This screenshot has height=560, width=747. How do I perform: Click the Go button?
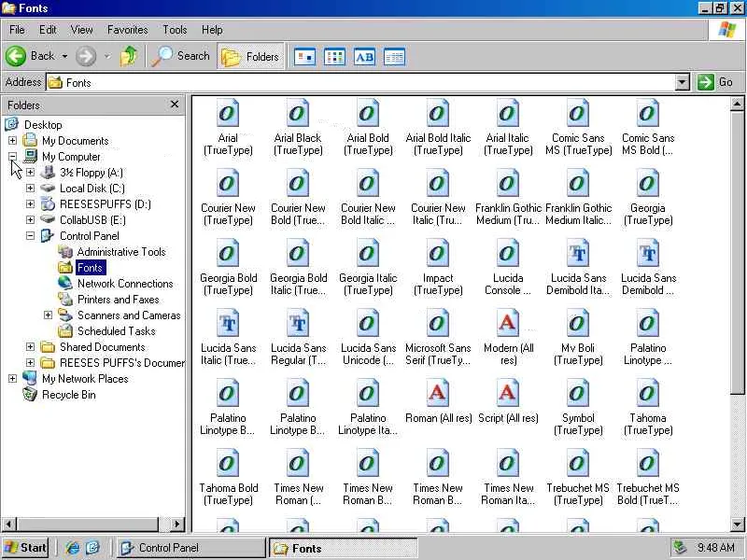[x=715, y=82]
